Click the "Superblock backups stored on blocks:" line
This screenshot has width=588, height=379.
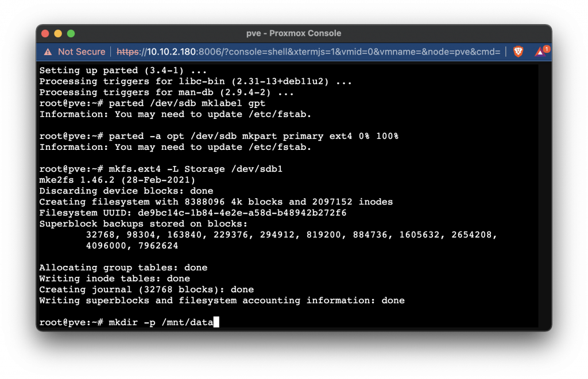point(143,224)
